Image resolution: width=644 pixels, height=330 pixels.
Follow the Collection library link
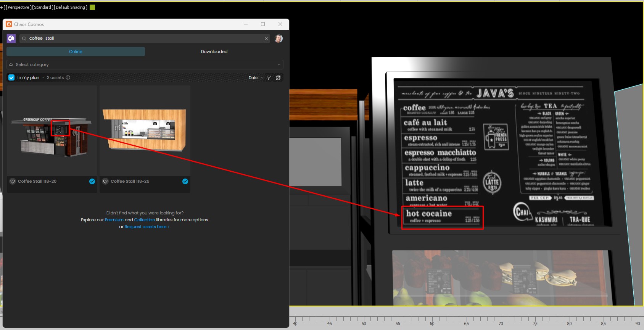[145, 220]
